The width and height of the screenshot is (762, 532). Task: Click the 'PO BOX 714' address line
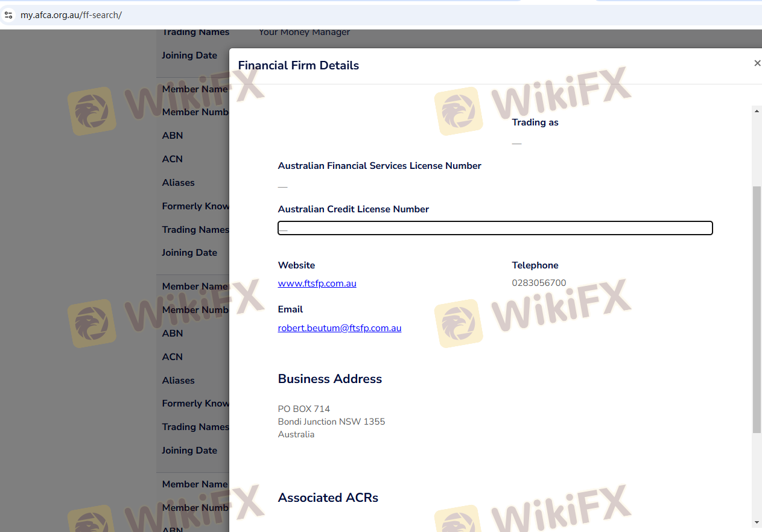tap(304, 409)
